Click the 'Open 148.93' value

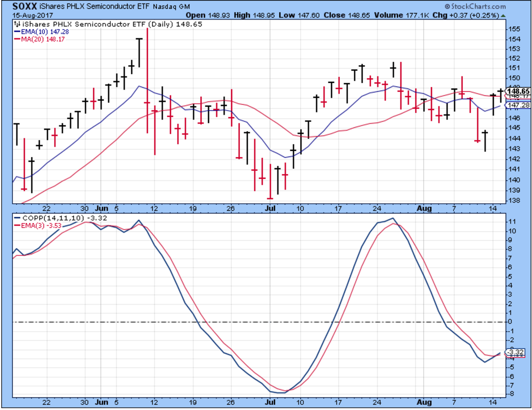(208, 15)
